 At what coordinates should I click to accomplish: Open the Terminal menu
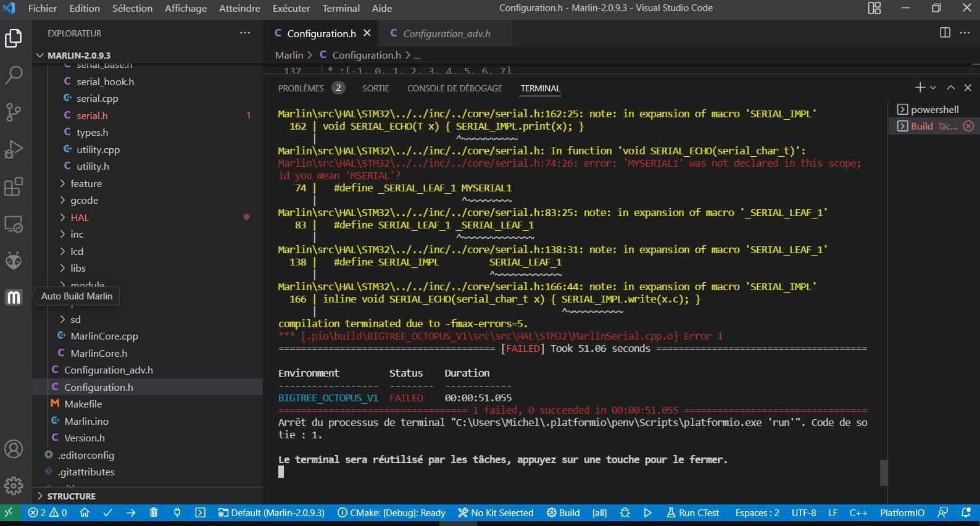341,9
